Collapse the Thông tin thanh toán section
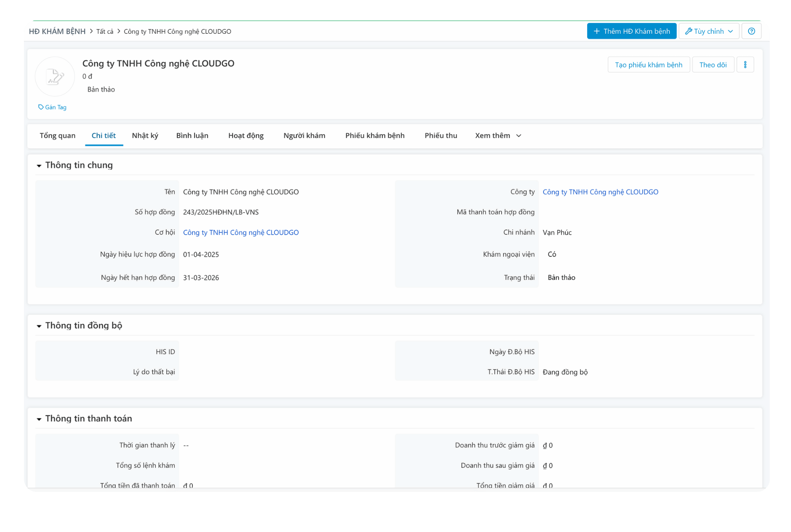 coord(39,419)
